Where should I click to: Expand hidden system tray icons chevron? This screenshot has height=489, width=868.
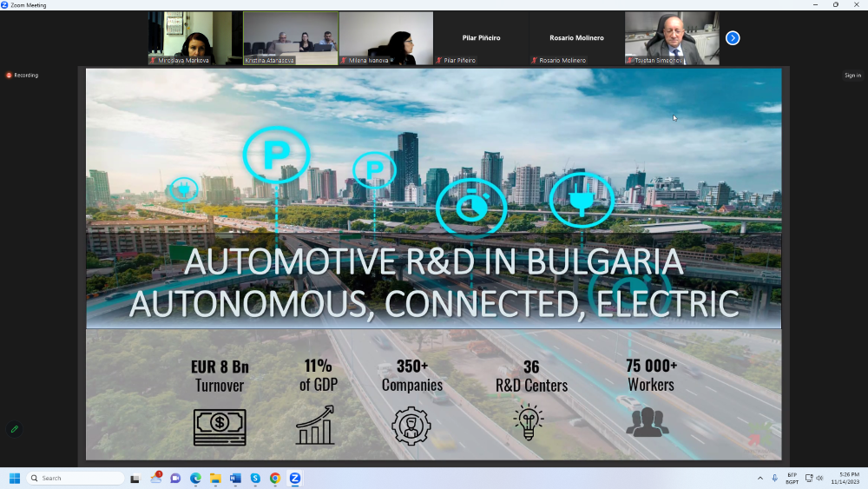point(760,478)
